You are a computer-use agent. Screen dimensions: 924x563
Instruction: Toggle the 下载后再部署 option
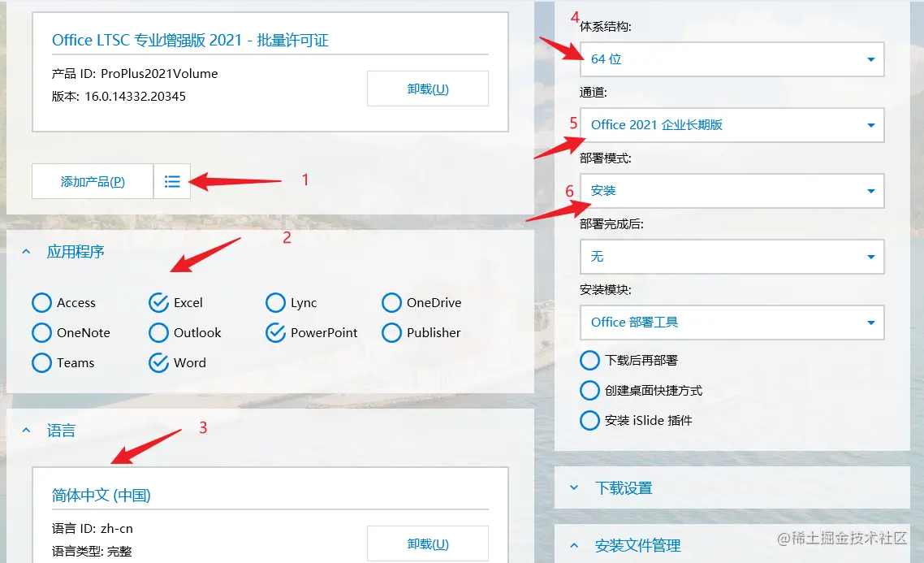point(589,360)
